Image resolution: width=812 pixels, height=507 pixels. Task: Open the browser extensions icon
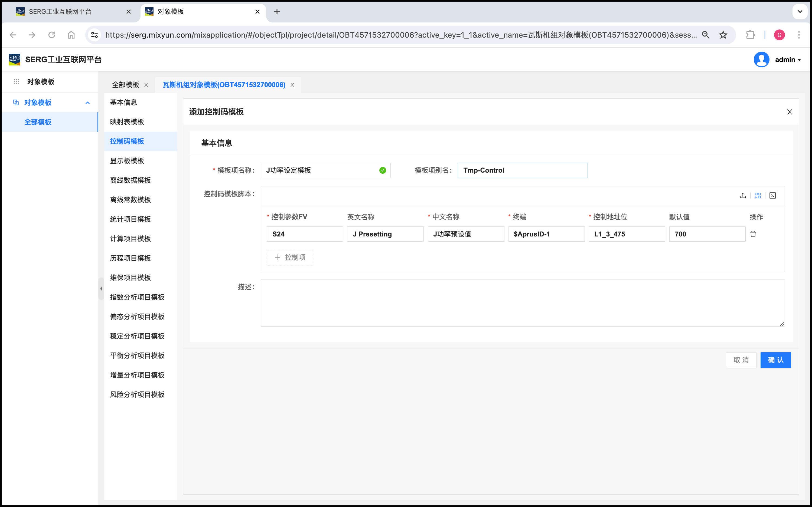pos(750,35)
